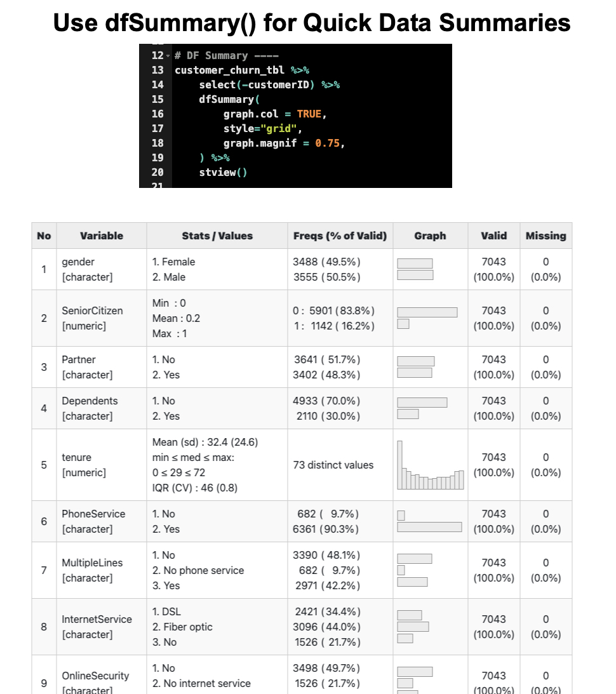Click the 'Dependents [character]' variable cell
Screen dimensions: 616x694
point(102,408)
